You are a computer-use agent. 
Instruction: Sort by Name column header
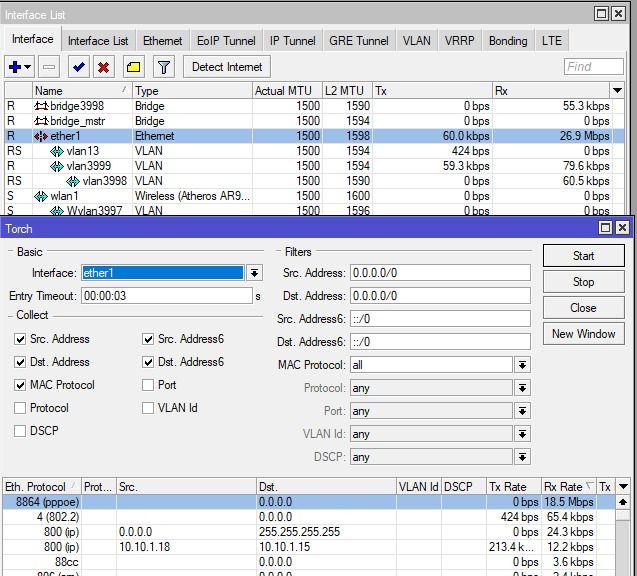click(81, 91)
